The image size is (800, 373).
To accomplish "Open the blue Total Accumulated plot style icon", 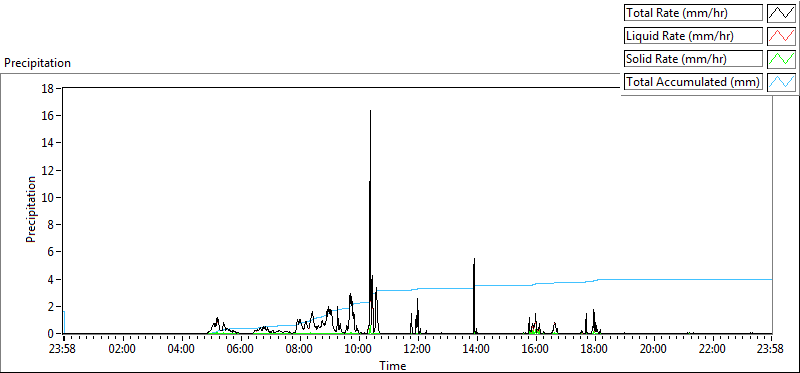I will (x=782, y=82).
